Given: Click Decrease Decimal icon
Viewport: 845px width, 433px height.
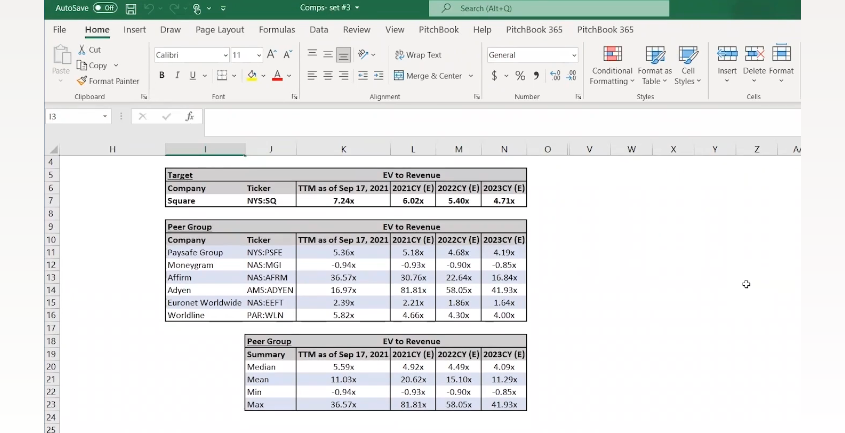Looking at the screenshot, I should (572, 76).
